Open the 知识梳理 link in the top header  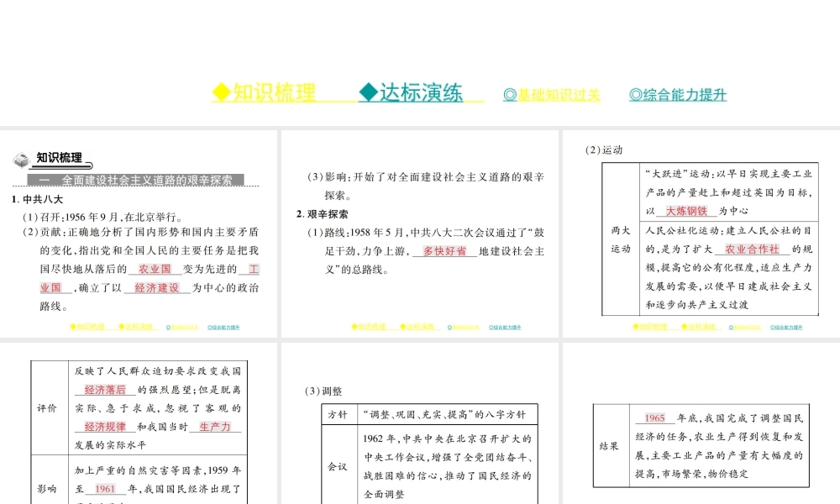265,92
